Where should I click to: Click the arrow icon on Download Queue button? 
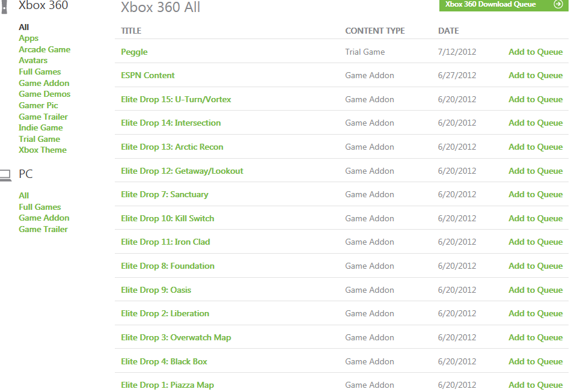pyautogui.click(x=558, y=4)
